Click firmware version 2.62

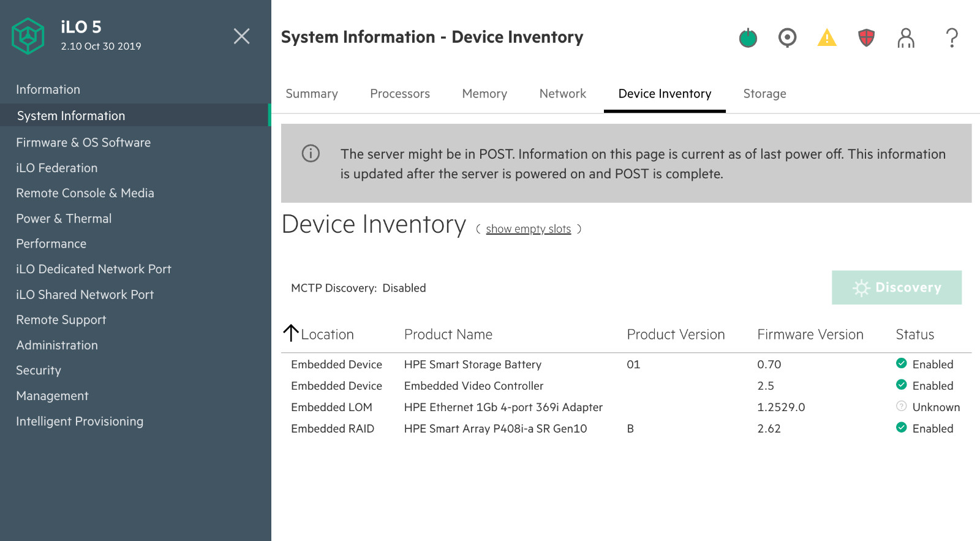[x=769, y=429]
